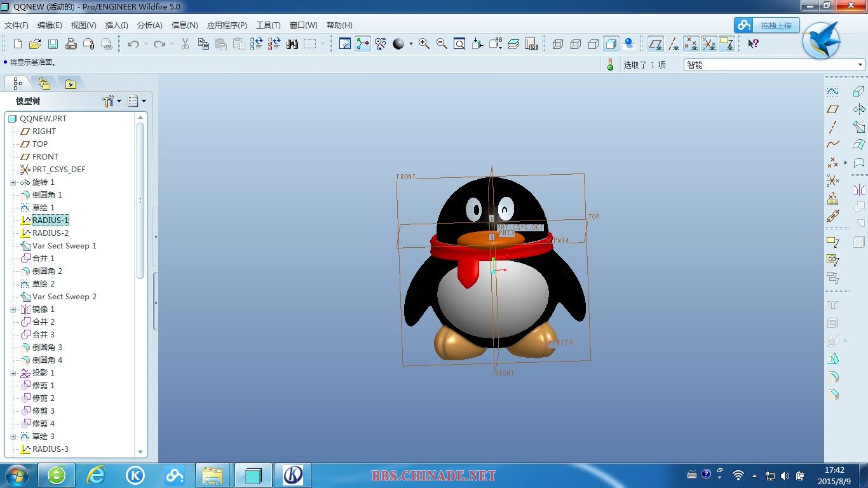Viewport: 868px width, 488px height.
Task: Select Var Sect Sweep 1 in model tree
Action: [64, 246]
